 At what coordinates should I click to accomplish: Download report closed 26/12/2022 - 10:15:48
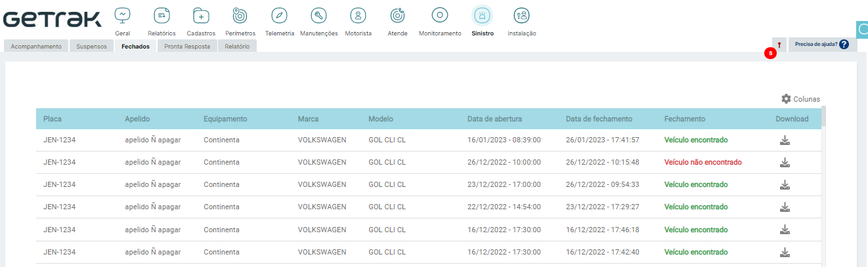pos(785,163)
